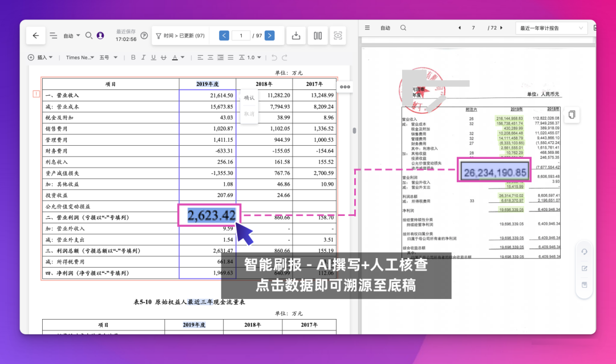Click the -1,355.30 asset impairment cell

pos(208,173)
